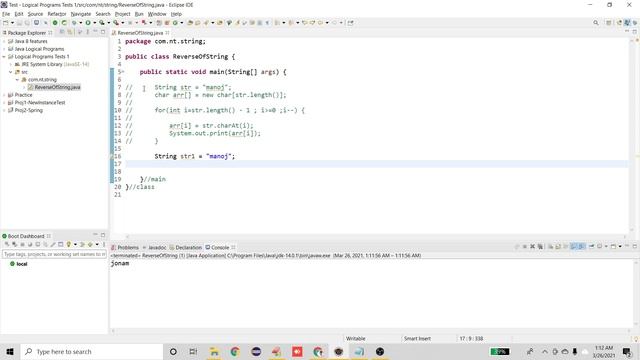Viewport: 640px width, 360px height.
Task: Open the File menu
Action: click(6, 14)
